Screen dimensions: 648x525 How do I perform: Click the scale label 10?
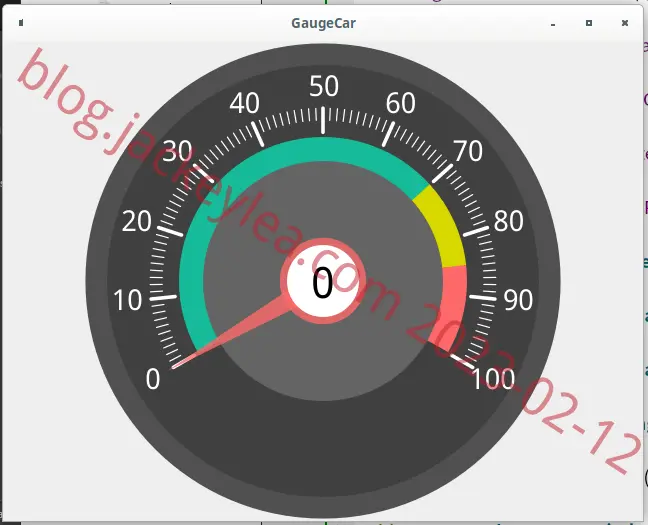(x=127, y=300)
